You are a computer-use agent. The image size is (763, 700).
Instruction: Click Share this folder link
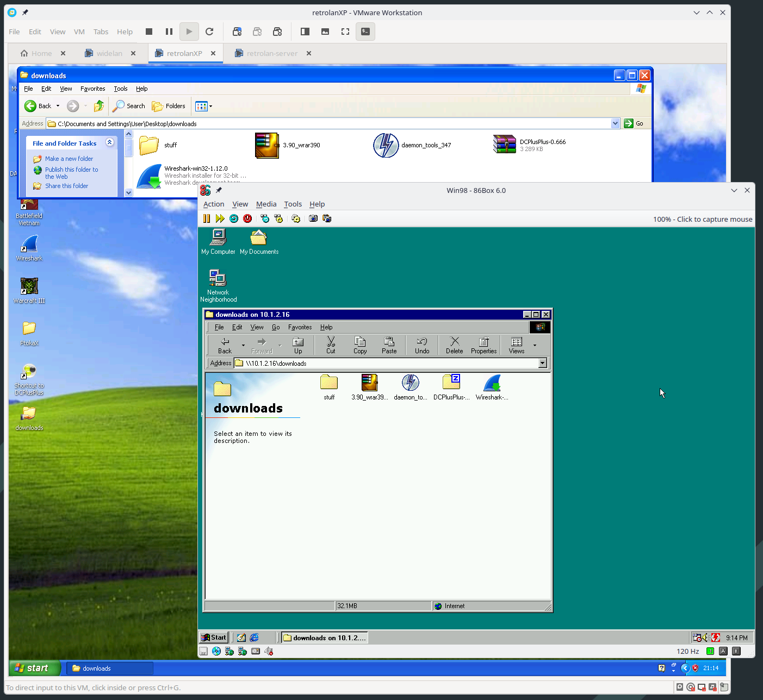[x=66, y=186]
